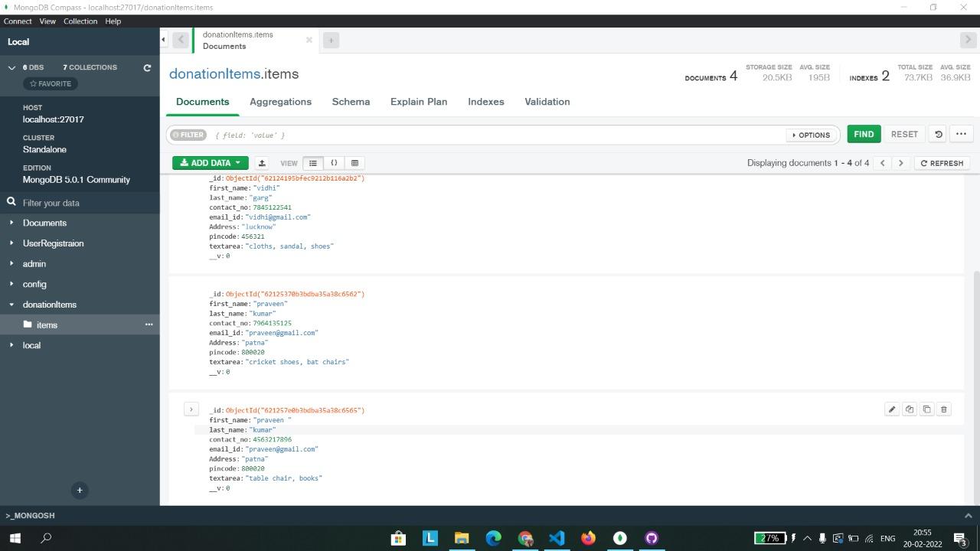Open query history icon

(938, 134)
